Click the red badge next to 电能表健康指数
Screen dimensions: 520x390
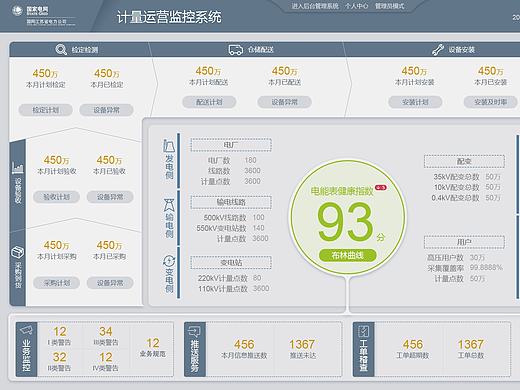coord(381,188)
